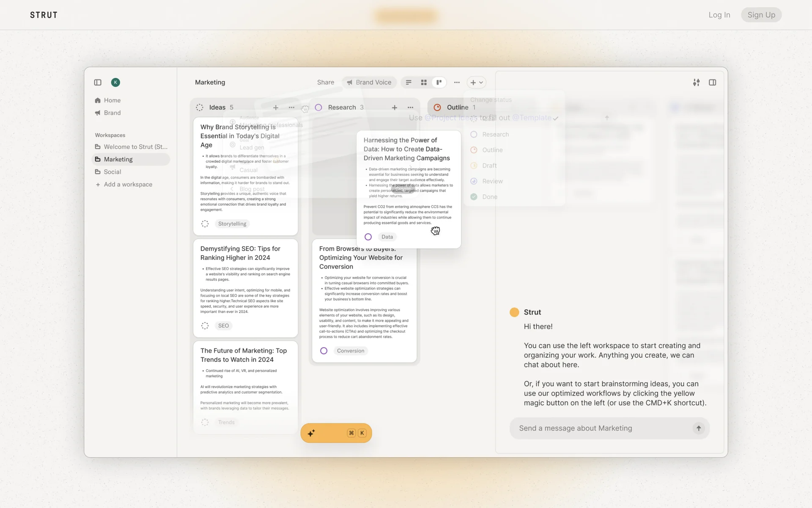
Task: Switch to grid view layout
Action: 424,83
